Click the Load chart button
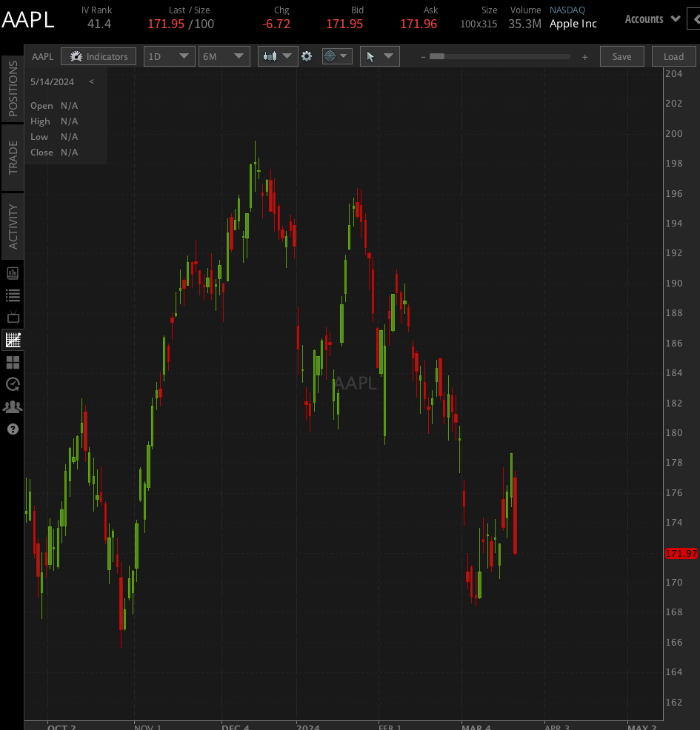The width and height of the screenshot is (700, 730). point(673,56)
